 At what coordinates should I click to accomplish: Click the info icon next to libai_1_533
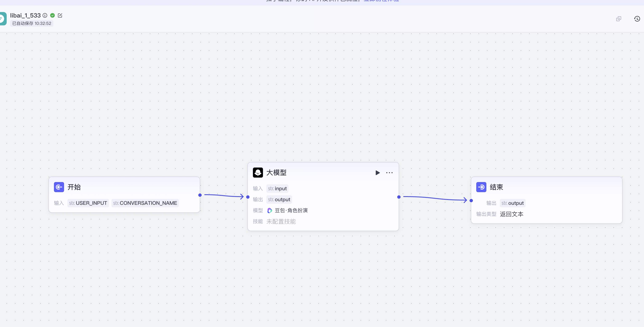[45, 16]
